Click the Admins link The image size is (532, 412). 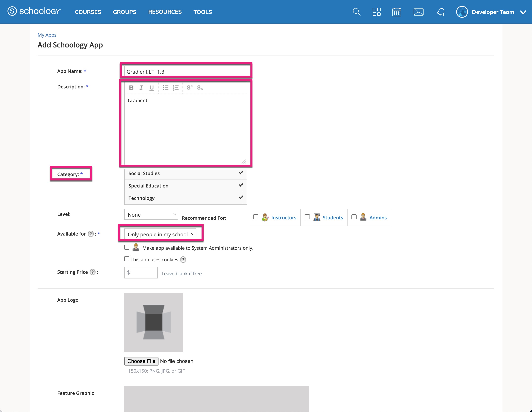click(378, 218)
